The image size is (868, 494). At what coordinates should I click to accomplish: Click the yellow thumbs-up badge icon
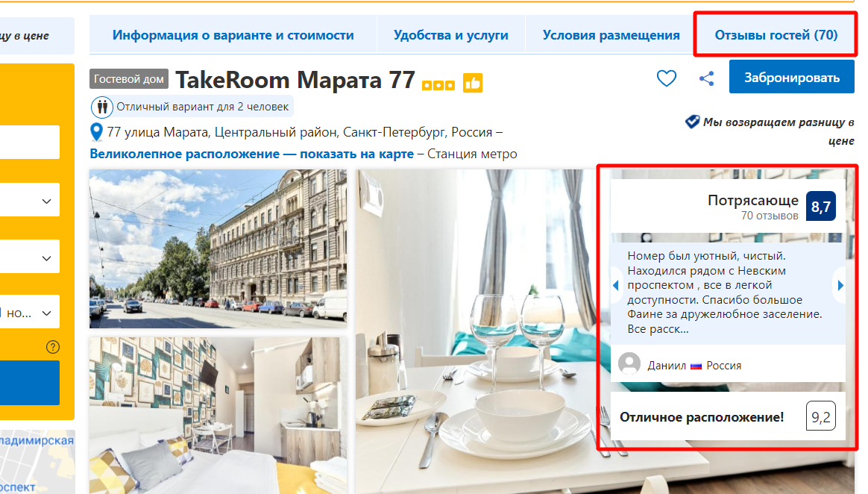473,83
